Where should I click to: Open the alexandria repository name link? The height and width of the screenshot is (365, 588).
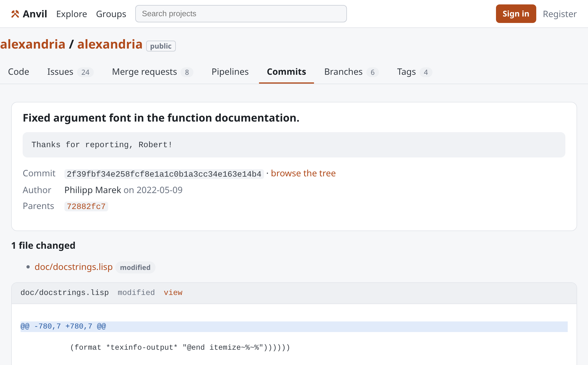click(110, 44)
